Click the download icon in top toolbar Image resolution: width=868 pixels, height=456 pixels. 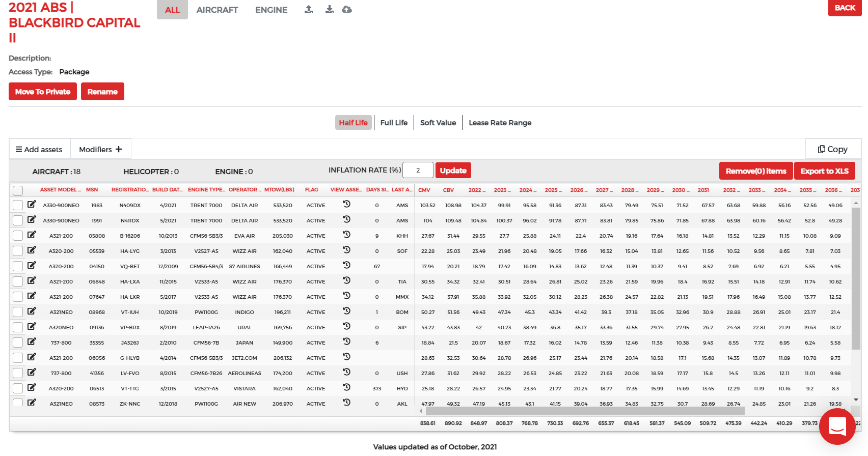330,10
